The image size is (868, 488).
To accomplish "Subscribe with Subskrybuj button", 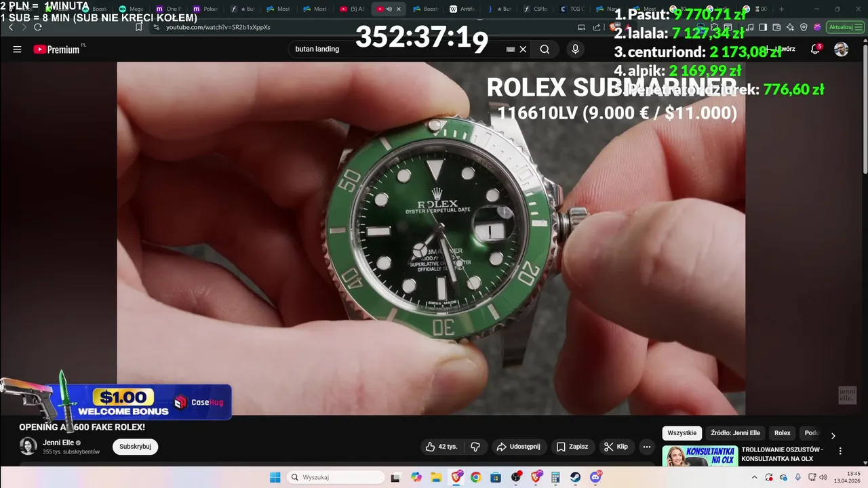I will point(135,447).
